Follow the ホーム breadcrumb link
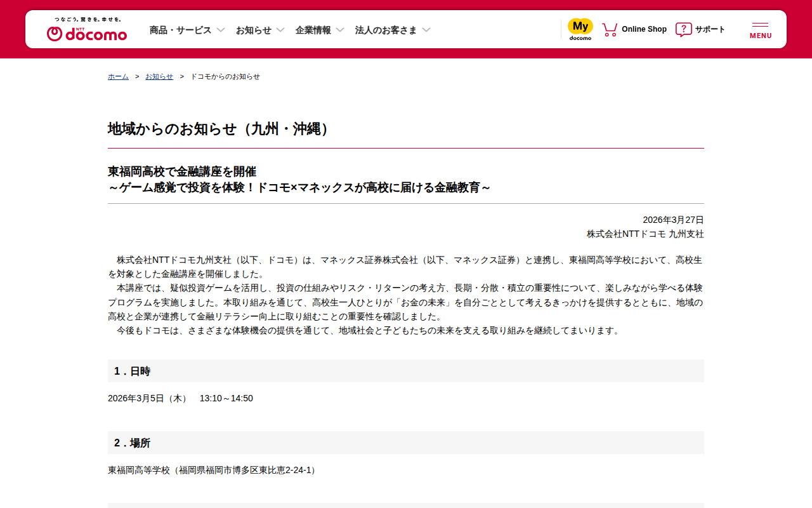Image resolution: width=812 pixels, height=508 pixels. click(118, 76)
